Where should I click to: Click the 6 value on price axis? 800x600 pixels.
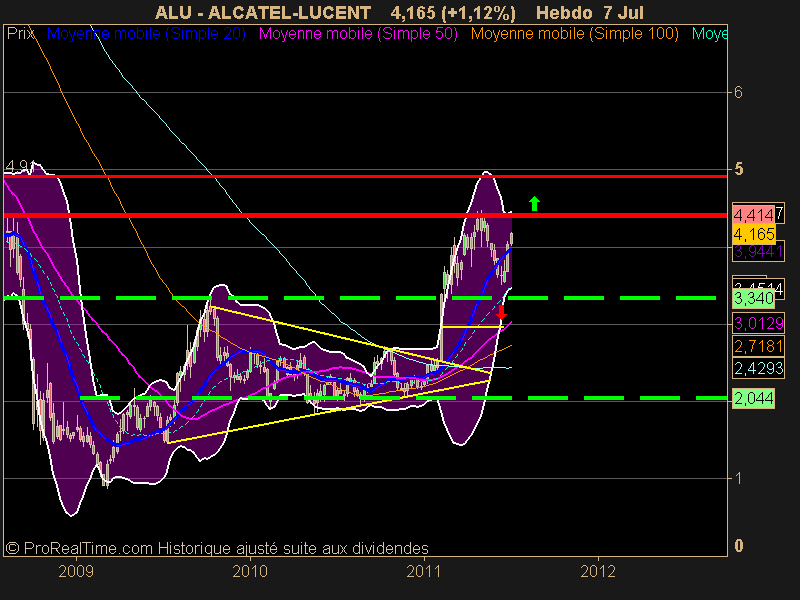pos(738,92)
